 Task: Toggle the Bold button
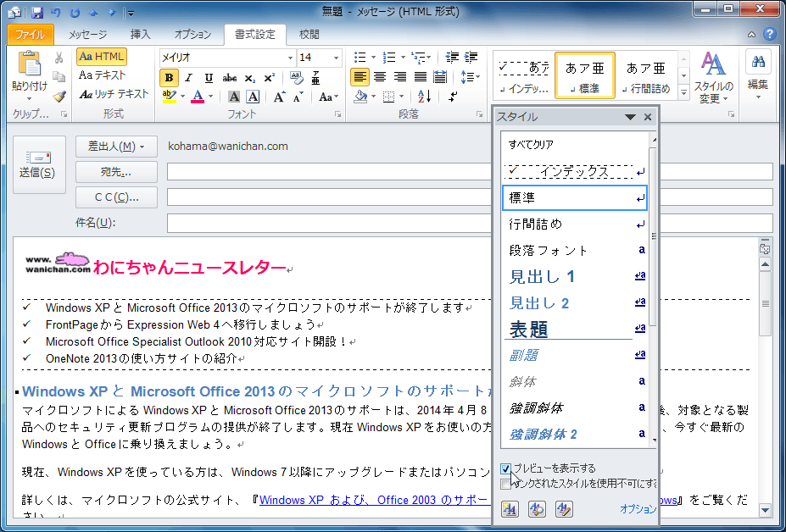tap(169, 78)
